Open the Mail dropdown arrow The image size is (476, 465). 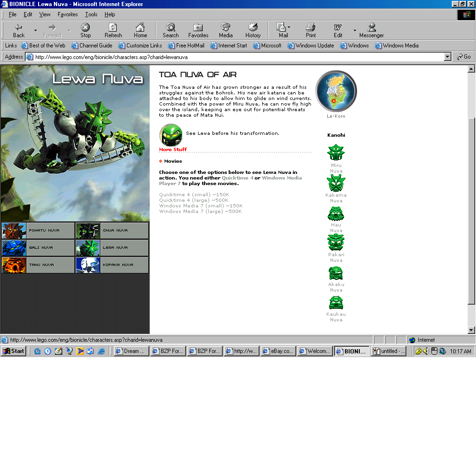pyautogui.click(x=289, y=27)
